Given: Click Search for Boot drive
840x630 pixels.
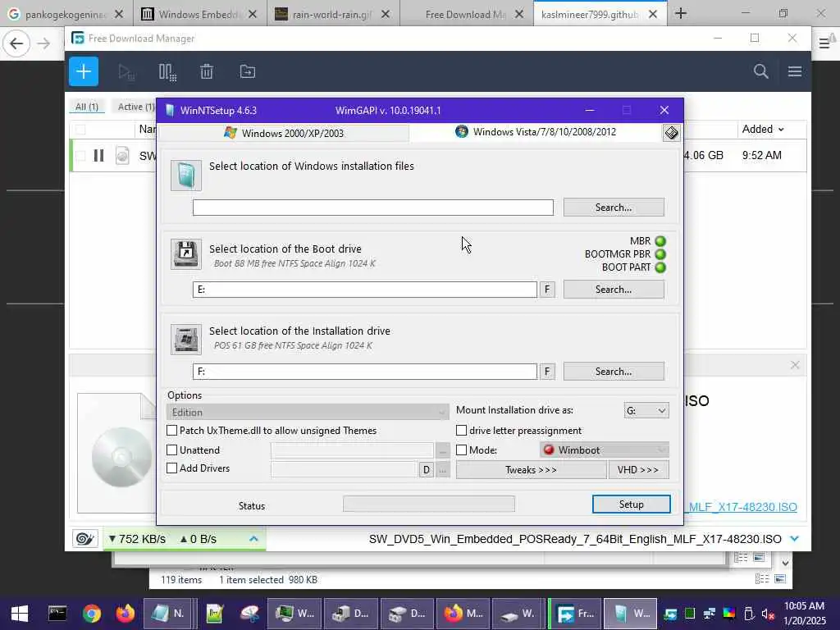Looking at the screenshot, I should pyautogui.click(x=614, y=290).
